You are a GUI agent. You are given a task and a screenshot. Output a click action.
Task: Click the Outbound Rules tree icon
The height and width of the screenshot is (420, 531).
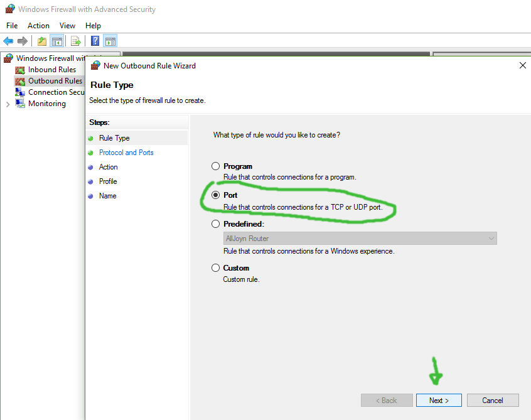point(20,81)
